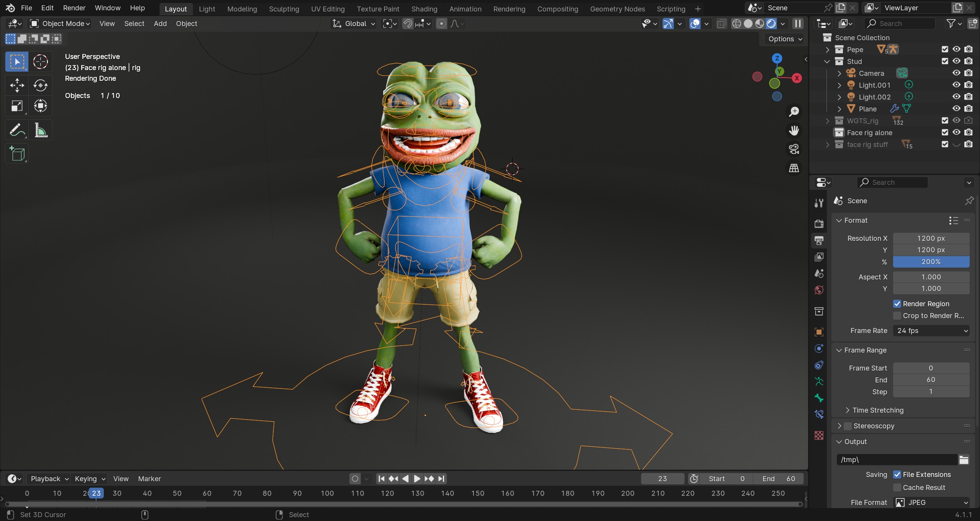Open the File menu
The height and width of the screenshot is (521, 980).
(x=26, y=8)
